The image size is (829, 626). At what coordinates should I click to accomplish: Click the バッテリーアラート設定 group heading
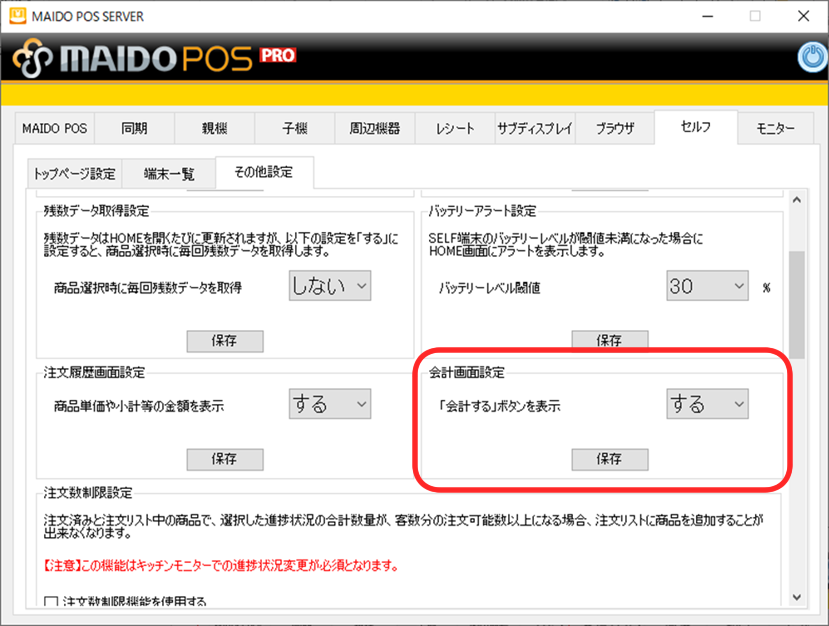(x=482, y=211)
